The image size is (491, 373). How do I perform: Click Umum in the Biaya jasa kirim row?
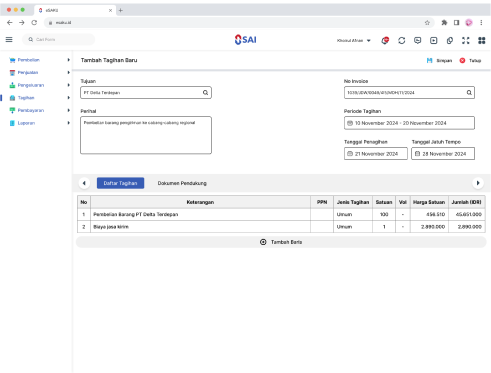(353, 227)
